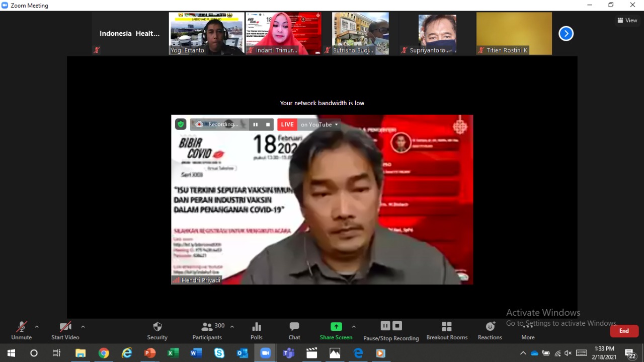Click the Hendri Priyadi name label
Screen dimensions: 644x362
201,280
